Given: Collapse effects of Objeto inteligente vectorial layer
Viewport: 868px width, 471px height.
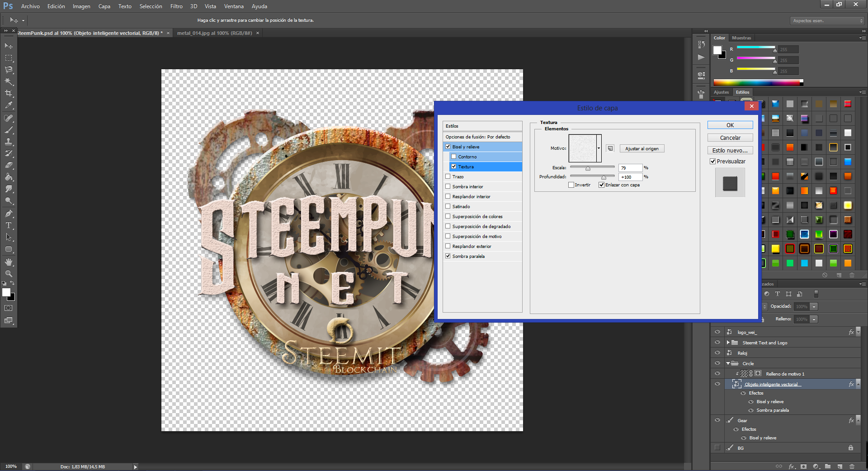Looking at the screenshot, I should pos(859,384).
